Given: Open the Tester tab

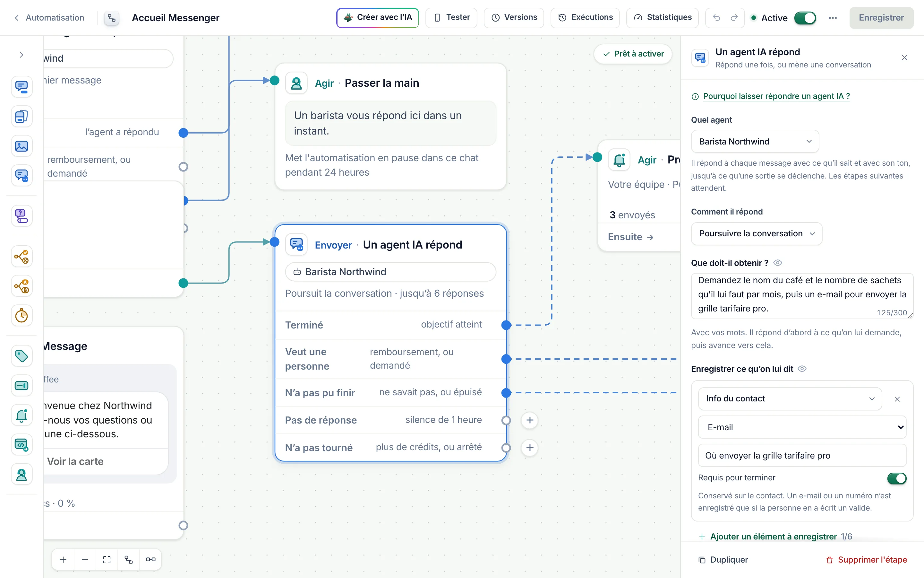Looking at the screenshot, I should click(x=451, y=18).
